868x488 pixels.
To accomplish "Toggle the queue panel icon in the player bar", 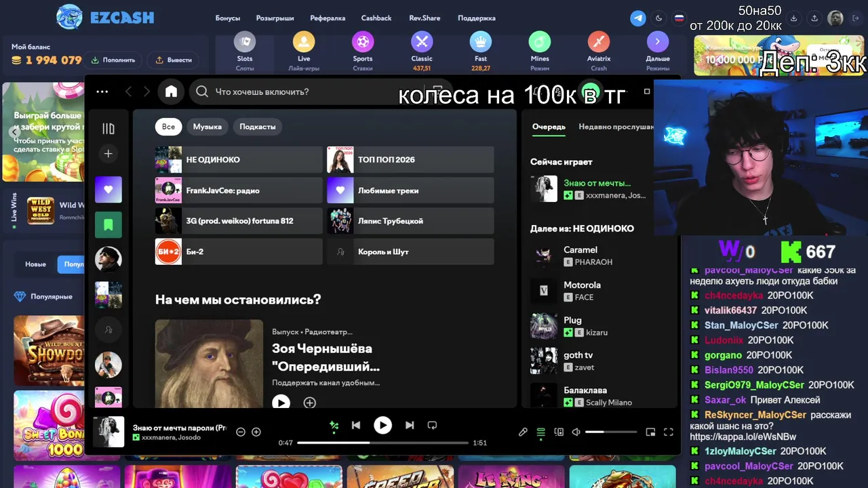I will point(540,432).
